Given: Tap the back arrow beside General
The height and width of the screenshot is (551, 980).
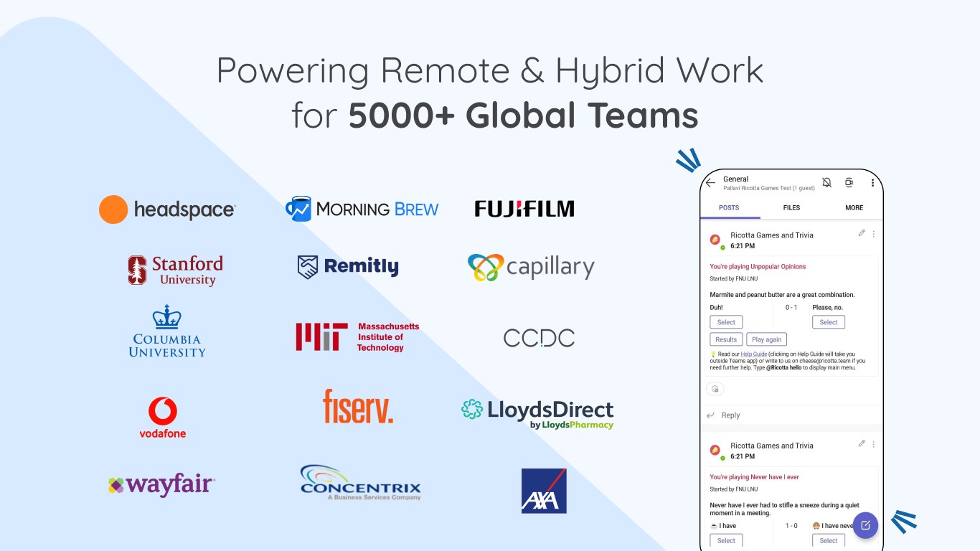Looking at the screenshot, I should [711, 183].
